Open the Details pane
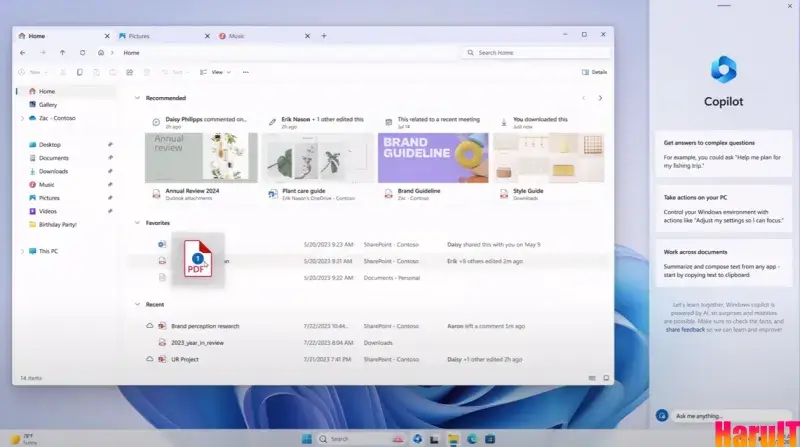Screen dimensions: 800x447 point(594,72)
